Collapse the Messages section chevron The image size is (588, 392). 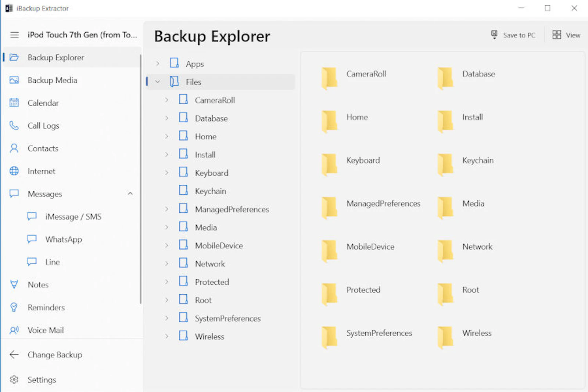pos(130,194)
